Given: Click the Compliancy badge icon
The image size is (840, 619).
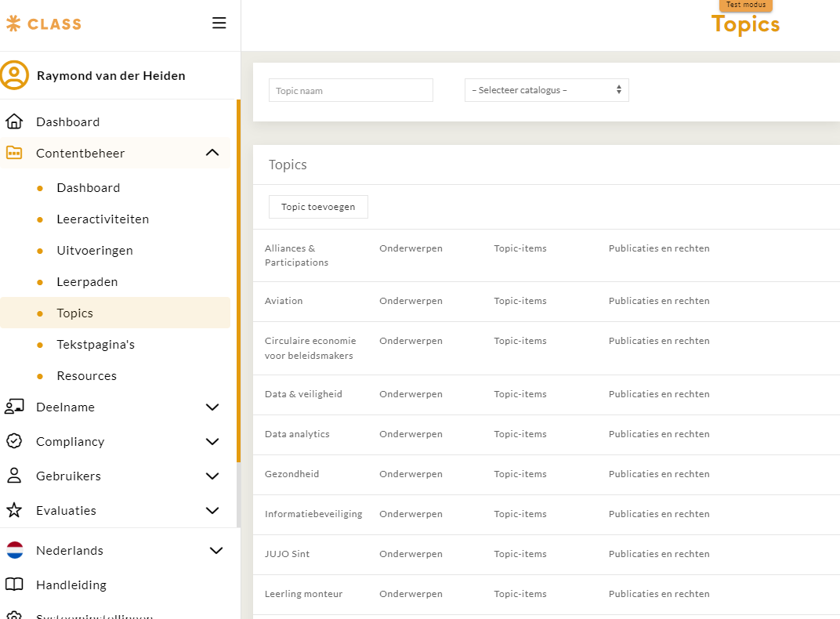Looking at the screenshot, I should (x=14, y=441).
